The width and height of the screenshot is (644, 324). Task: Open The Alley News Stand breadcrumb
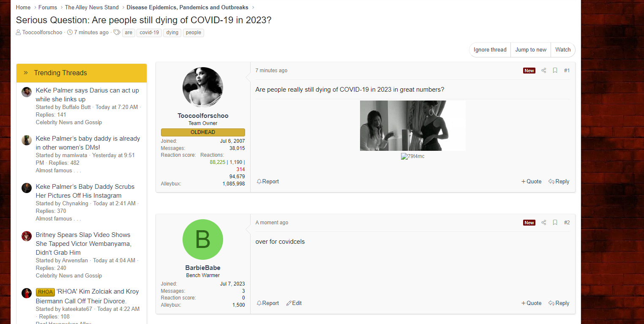pos(92,8)
